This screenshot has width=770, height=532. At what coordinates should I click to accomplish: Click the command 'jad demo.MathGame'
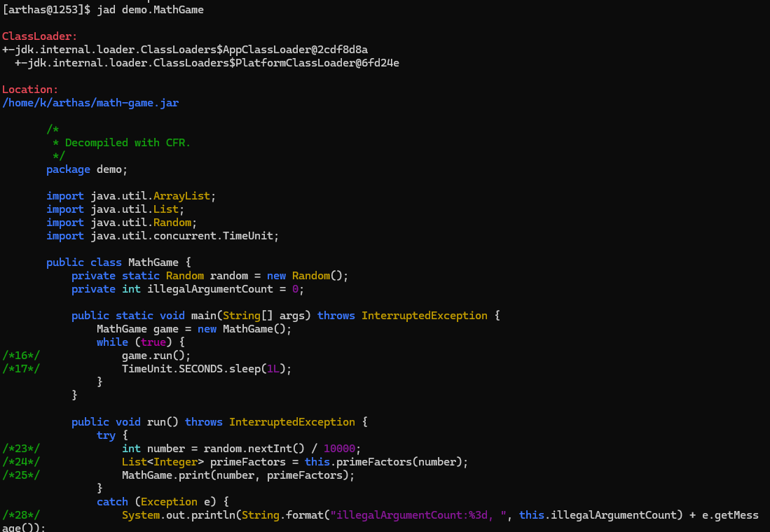[150, 10]
